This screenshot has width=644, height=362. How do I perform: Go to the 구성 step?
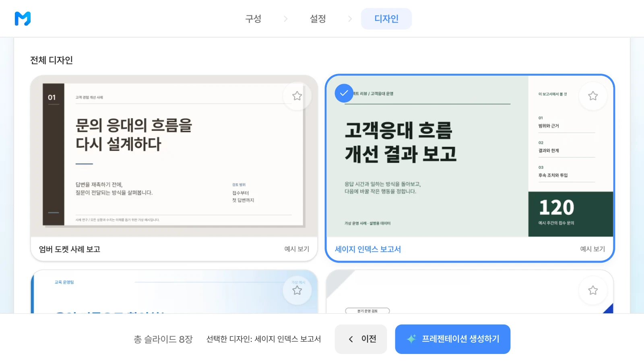[x=253, y=19]
